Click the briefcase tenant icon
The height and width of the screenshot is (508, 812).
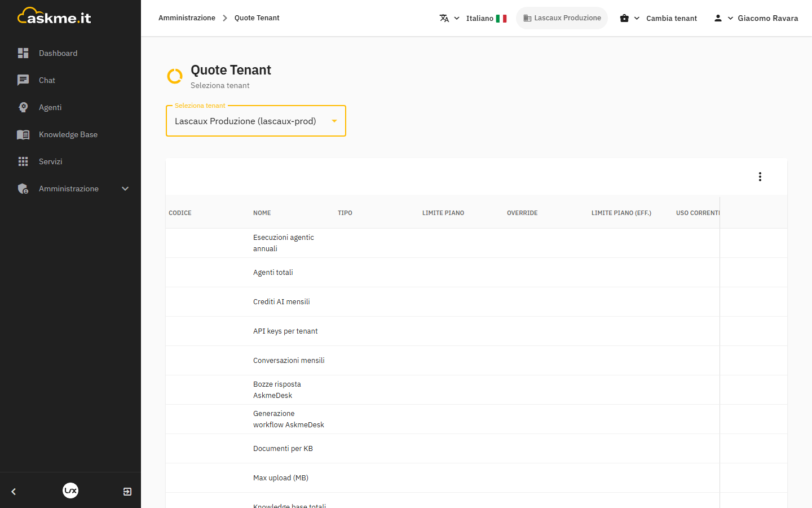coord(624,18)
